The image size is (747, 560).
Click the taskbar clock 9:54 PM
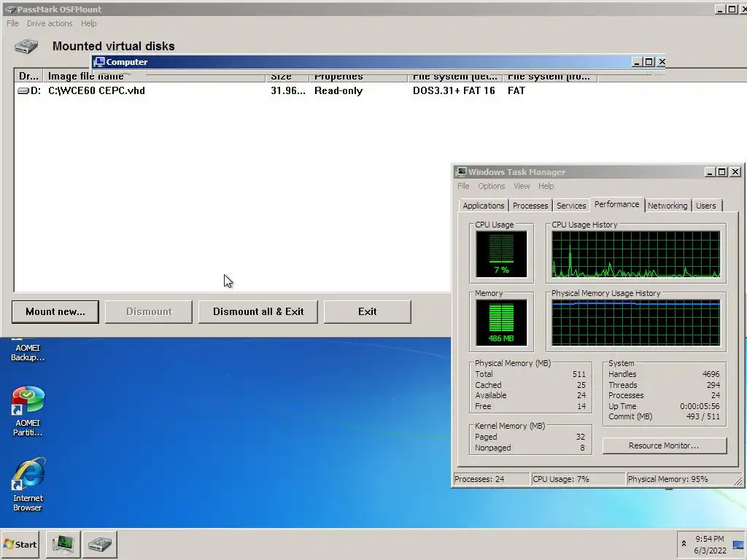coord(709,539)
